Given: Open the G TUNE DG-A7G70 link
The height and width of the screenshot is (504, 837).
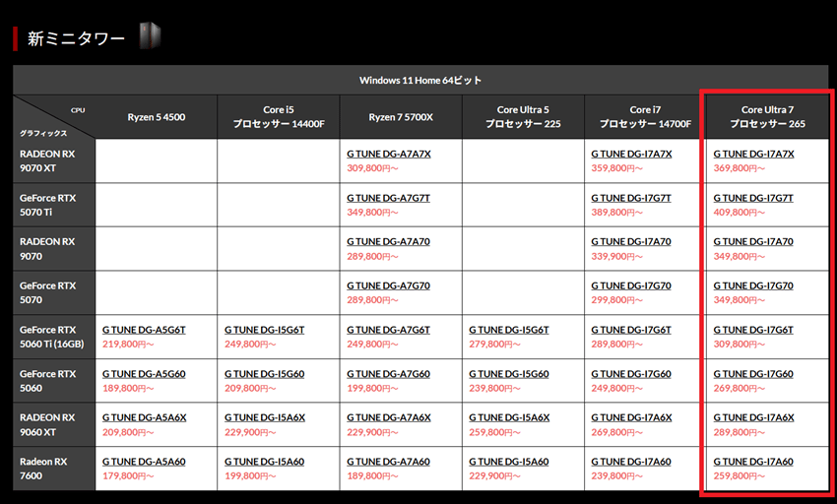Looking at the screenshot, I should pos(388,285).
